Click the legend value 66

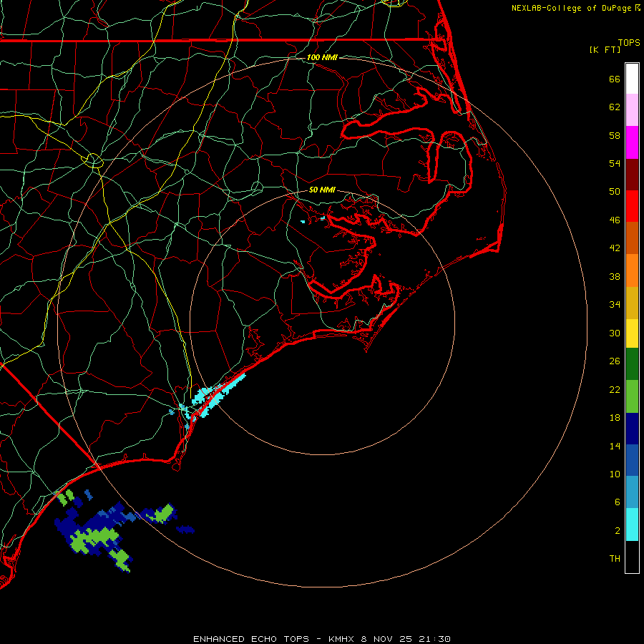pos(615,79)
